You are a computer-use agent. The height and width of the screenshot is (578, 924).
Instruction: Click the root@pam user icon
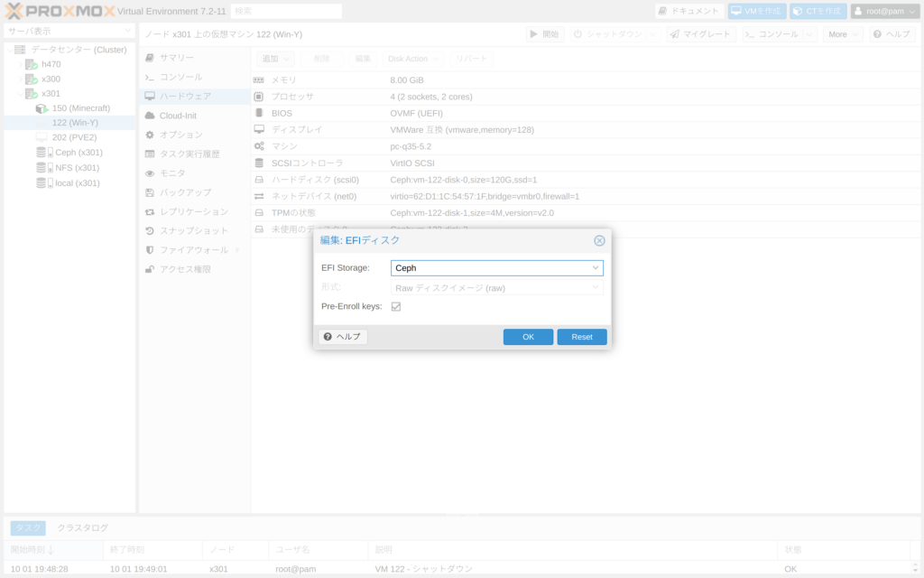click(x=858, y=11)
